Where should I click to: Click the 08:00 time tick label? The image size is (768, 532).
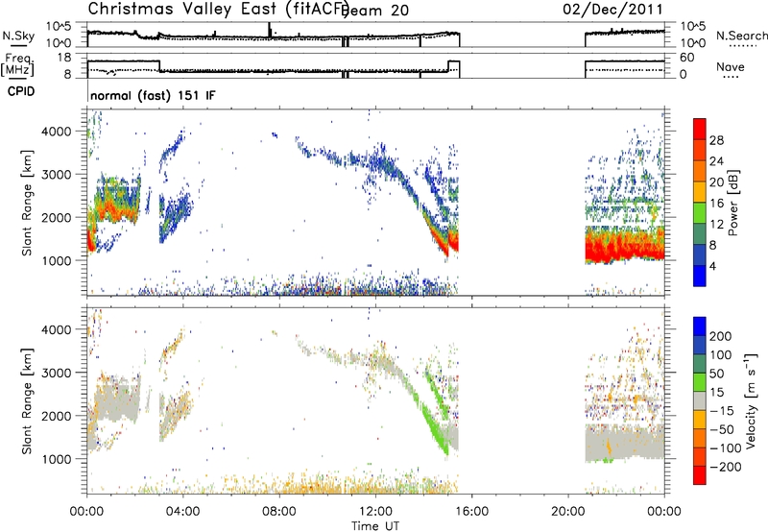(x=279, y=512)
